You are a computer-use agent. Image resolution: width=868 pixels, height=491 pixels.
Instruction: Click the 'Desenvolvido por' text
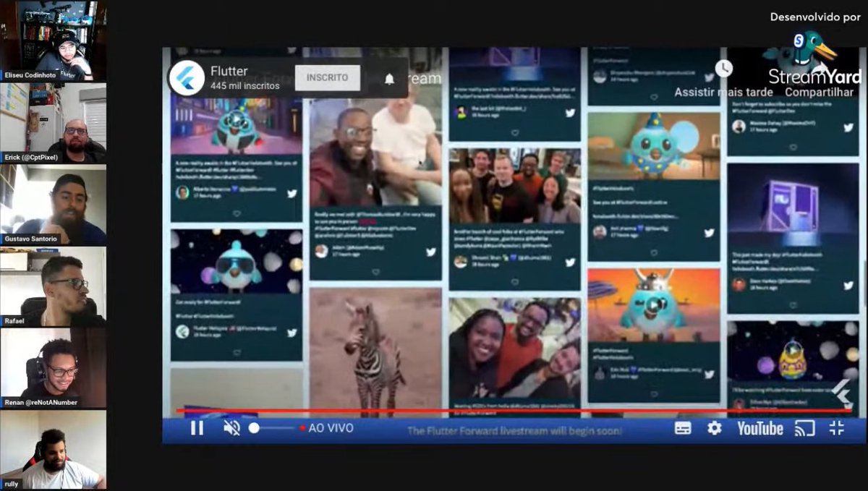click(815, 17)
